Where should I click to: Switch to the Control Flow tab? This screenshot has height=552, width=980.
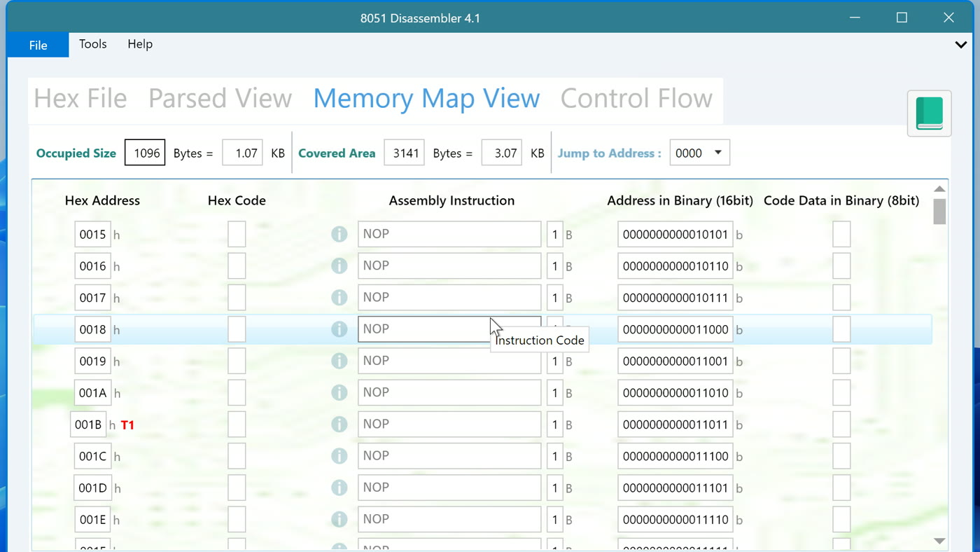(636, 99)
